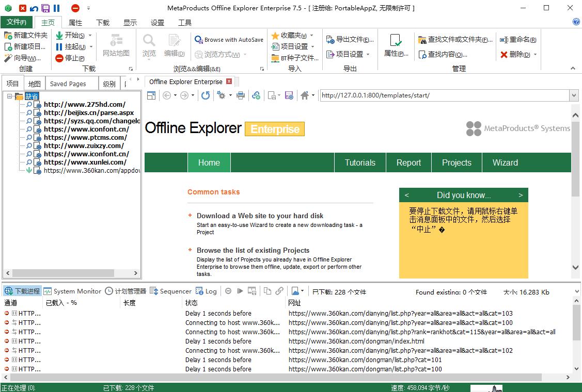Switch to the 工具 ribbon tab
582x392 pixels.
[x=185, y=23]
